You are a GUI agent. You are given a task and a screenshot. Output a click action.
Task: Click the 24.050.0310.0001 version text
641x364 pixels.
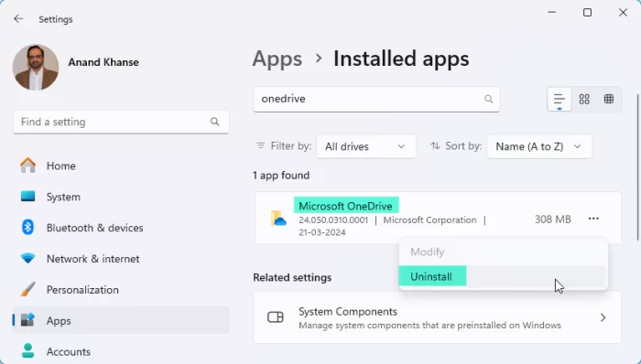(x=333, y=219)
